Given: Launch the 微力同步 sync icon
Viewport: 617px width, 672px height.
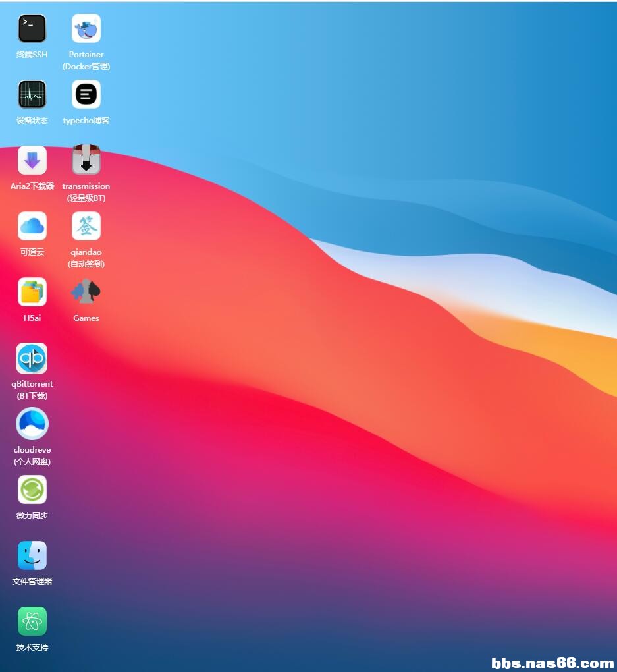Looking at the screenshot, I should point(32,490).
